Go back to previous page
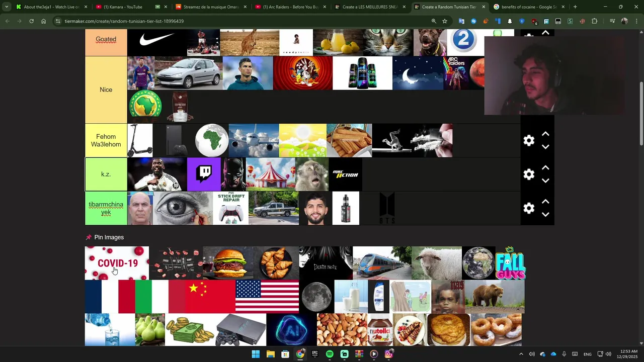This screenshot has width=644, height=362. (7, 21)
